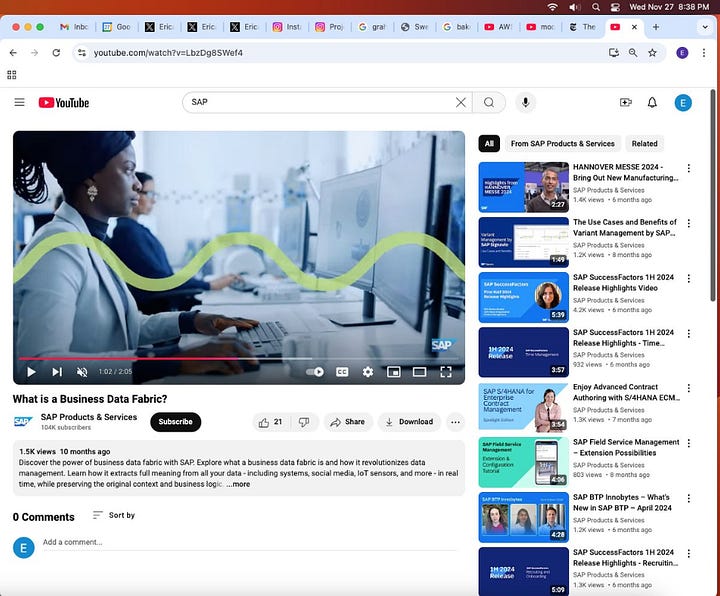The height and width of the screenshot is (596, 720).
Task: View site information icon in address bar
Action: [x=82, y=53]
